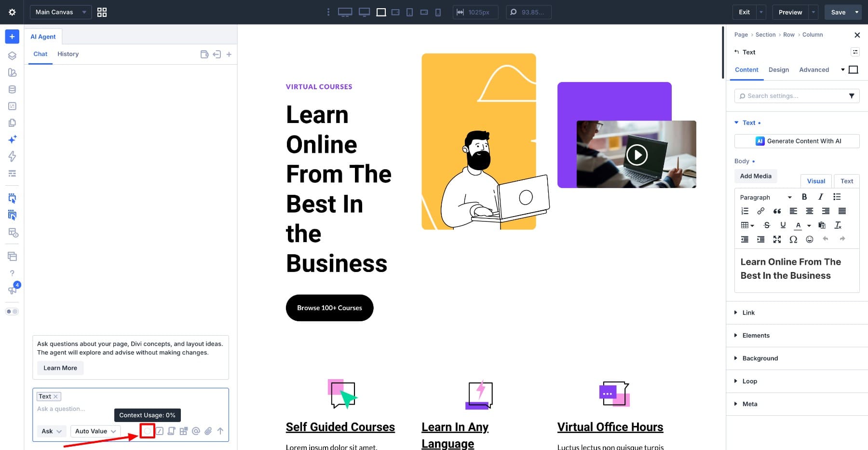Toggle fullscreen editor mode
This screenshot has height=450, width=868.
(x=777, y=239)
